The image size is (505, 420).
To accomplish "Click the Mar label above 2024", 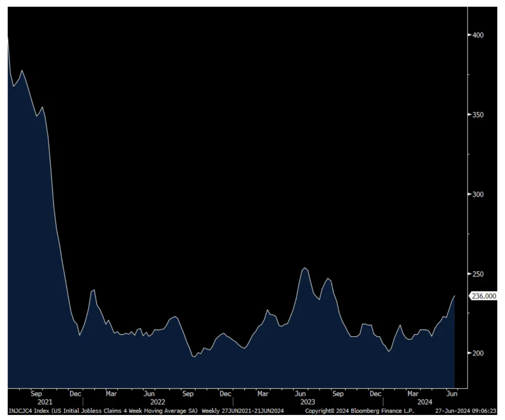I will (412, 394).
